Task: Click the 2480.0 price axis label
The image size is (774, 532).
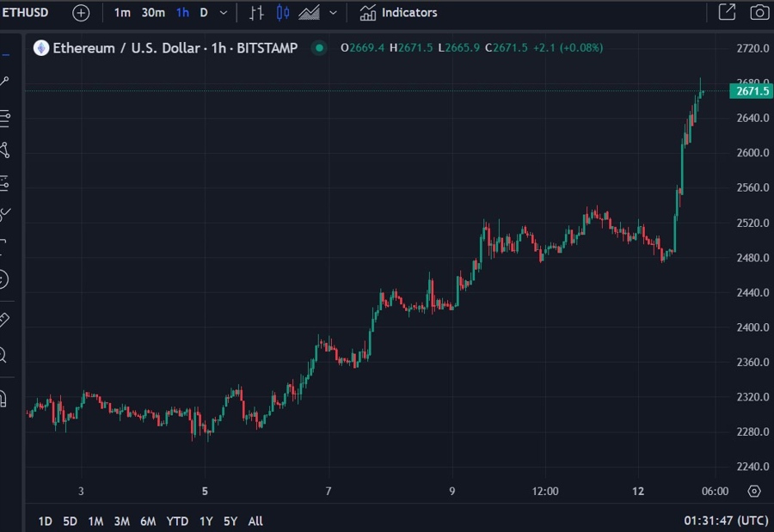Action: point(752,258)
